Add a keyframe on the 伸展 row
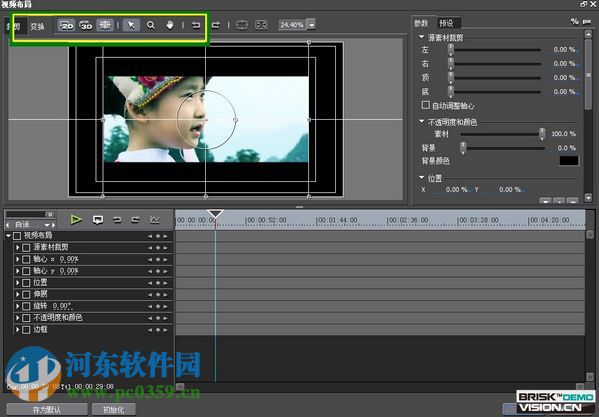The image size is (599, 417). (157, 295)
